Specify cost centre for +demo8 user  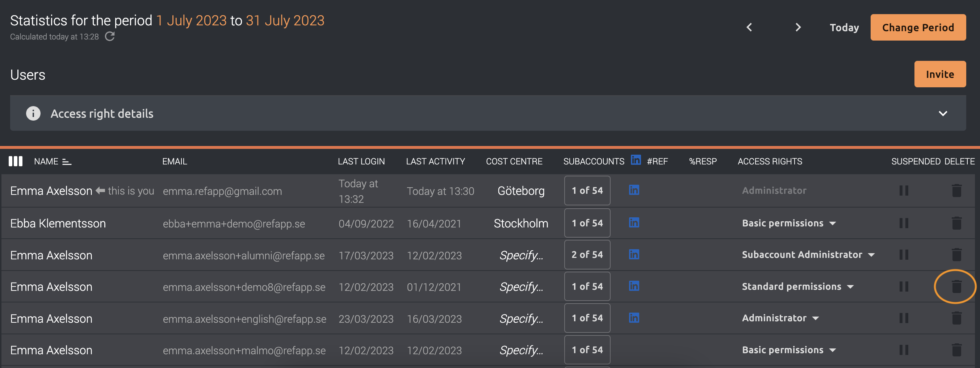point(521,287)
